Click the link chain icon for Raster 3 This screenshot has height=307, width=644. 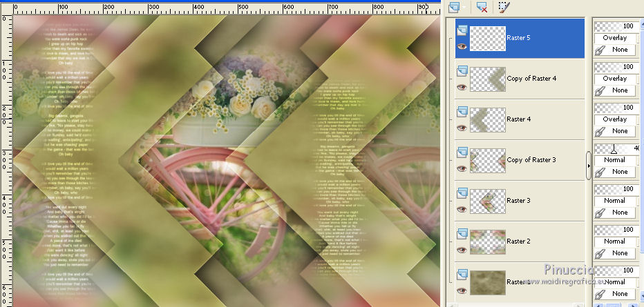(599, 212)
